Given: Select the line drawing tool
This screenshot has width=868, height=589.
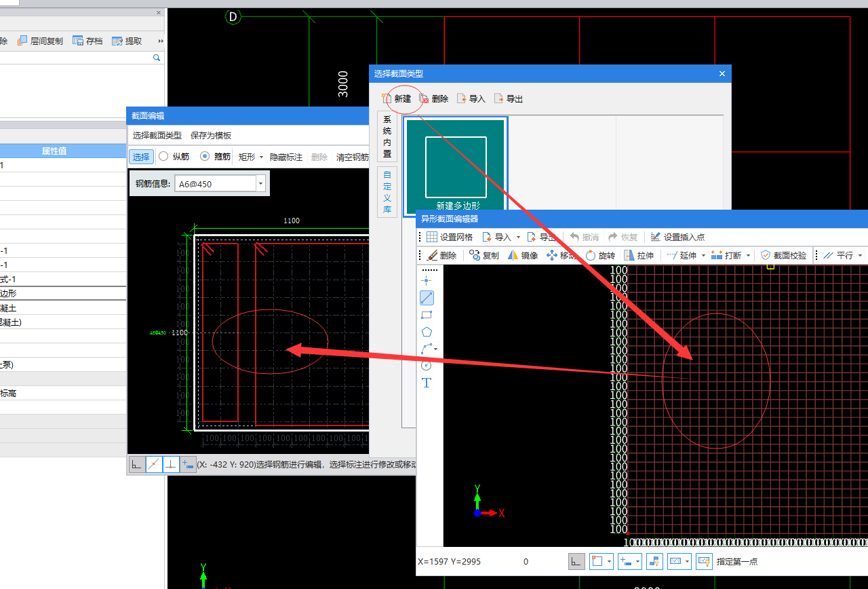Looking at the screenshot, I should pyautogui.click(x=427, y=297).
